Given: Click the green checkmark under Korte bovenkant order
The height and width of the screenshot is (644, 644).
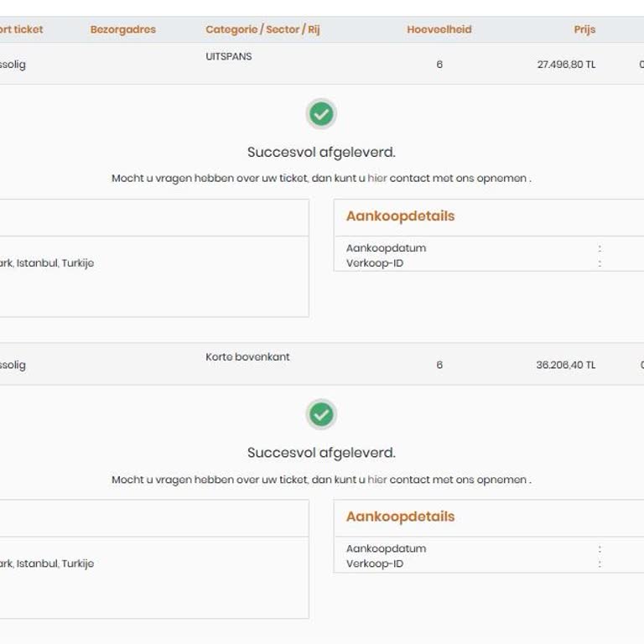Looking at the screenshot, I should (x=321, y=414).
